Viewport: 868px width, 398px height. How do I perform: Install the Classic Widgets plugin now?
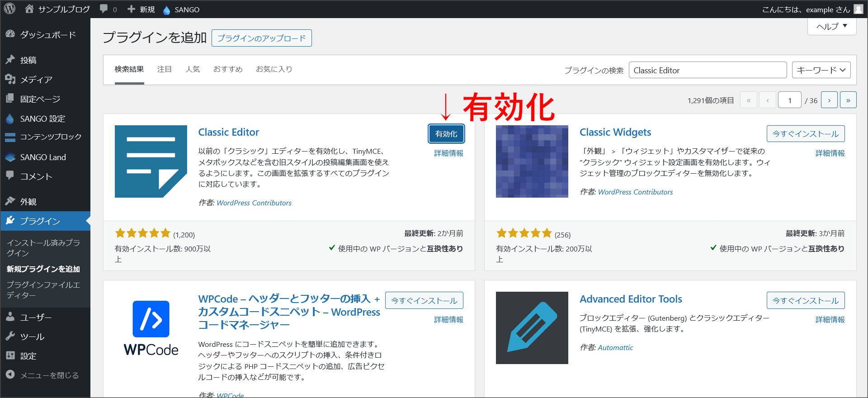pyautogui.click(x=805, y=134)
